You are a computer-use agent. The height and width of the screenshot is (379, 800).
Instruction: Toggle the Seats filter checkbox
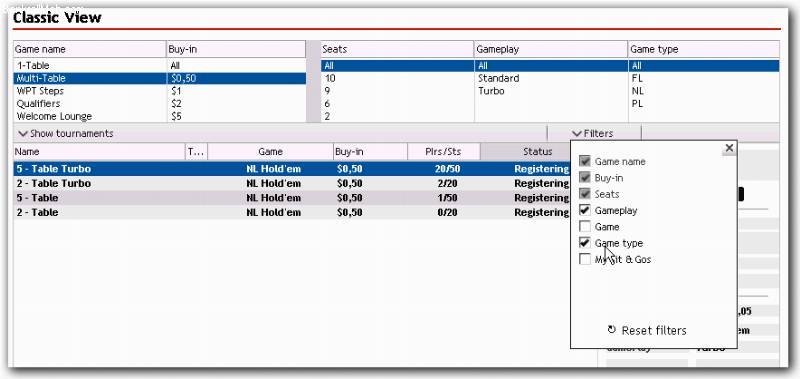[585, 194]
